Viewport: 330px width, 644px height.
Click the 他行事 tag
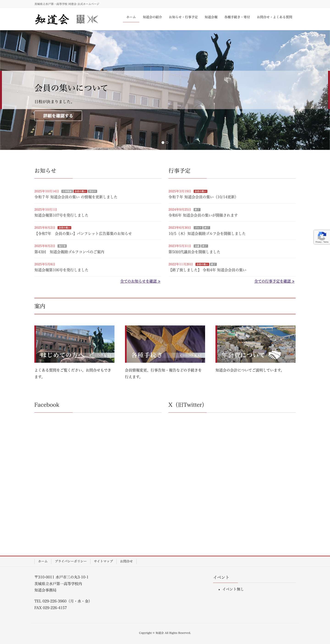pyautogui.click(x=62, y=246)
